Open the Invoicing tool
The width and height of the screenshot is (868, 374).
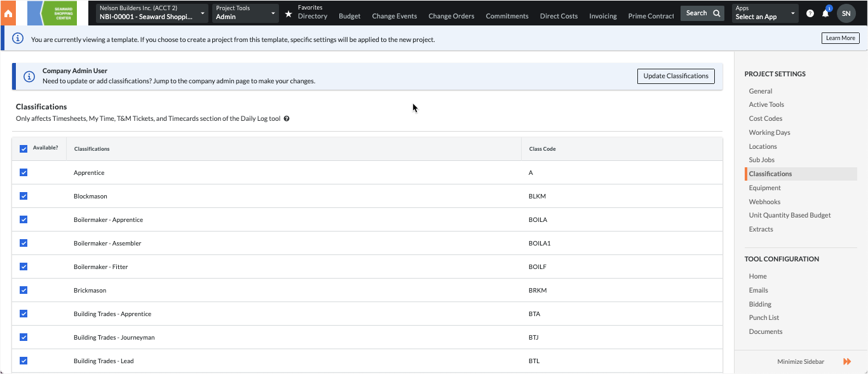pos(603,17)
